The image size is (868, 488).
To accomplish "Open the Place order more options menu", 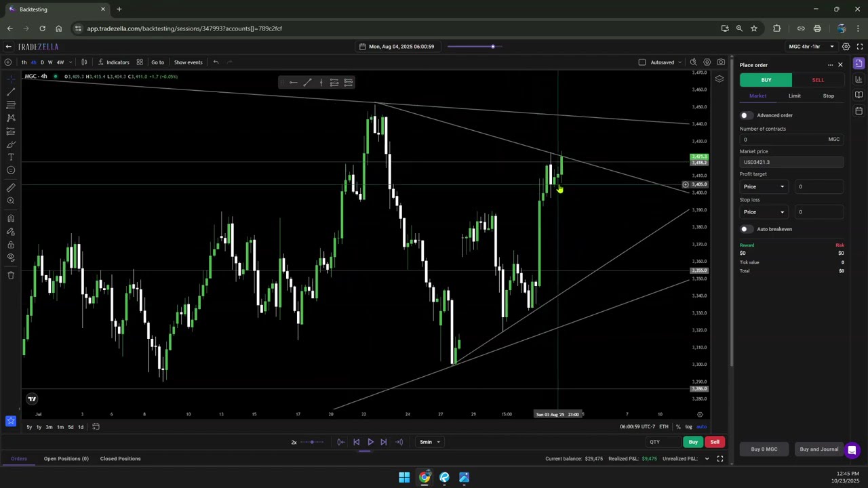I will pos(830,65).
